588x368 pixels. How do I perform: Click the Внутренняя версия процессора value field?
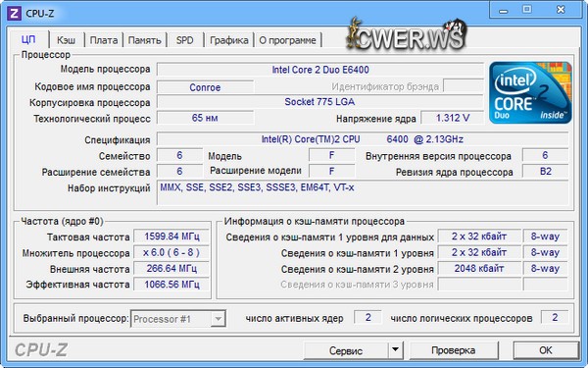[545, 155]
